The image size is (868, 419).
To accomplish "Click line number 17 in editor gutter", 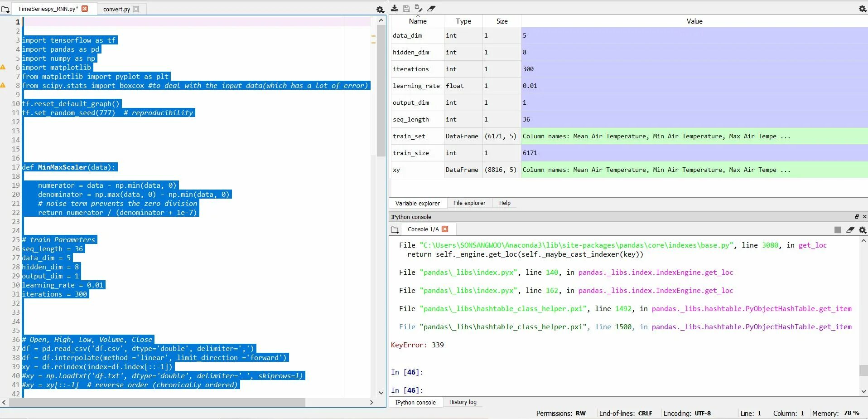I will pyautogui.click(x=16, y=167).
